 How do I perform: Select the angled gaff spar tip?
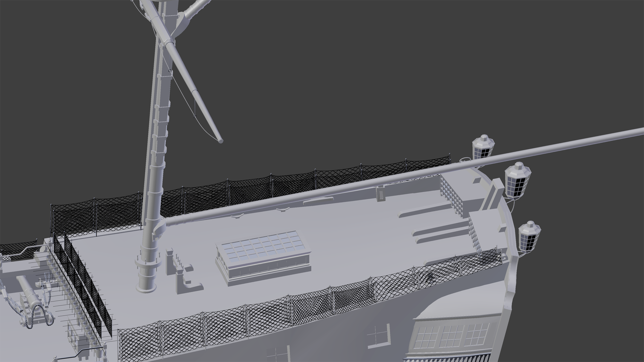click(x=220, y=140)
